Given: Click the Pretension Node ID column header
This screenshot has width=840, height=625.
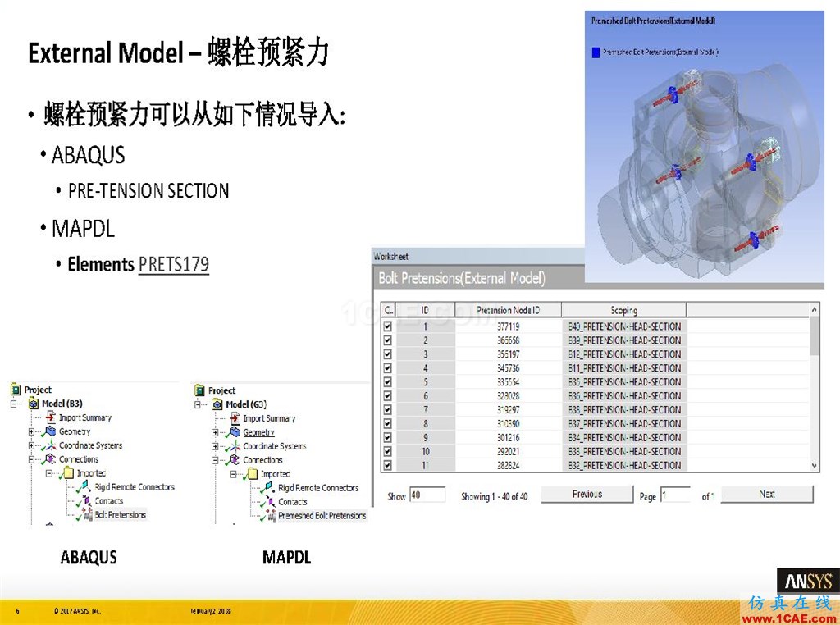Looking at the screenshot, I should (x=508, y=310).
